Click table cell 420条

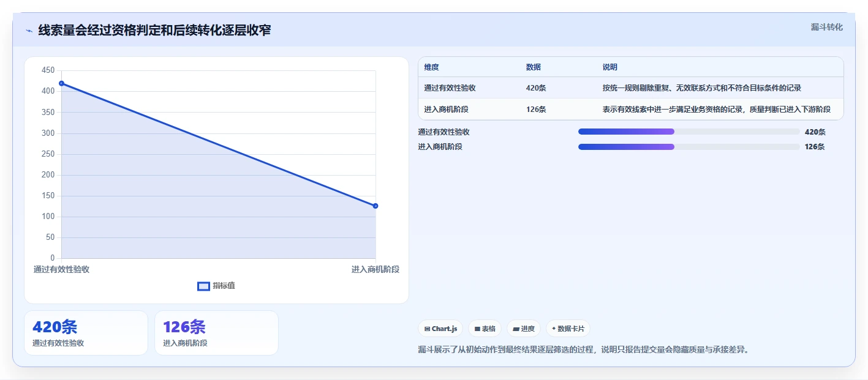pos(536,88)
